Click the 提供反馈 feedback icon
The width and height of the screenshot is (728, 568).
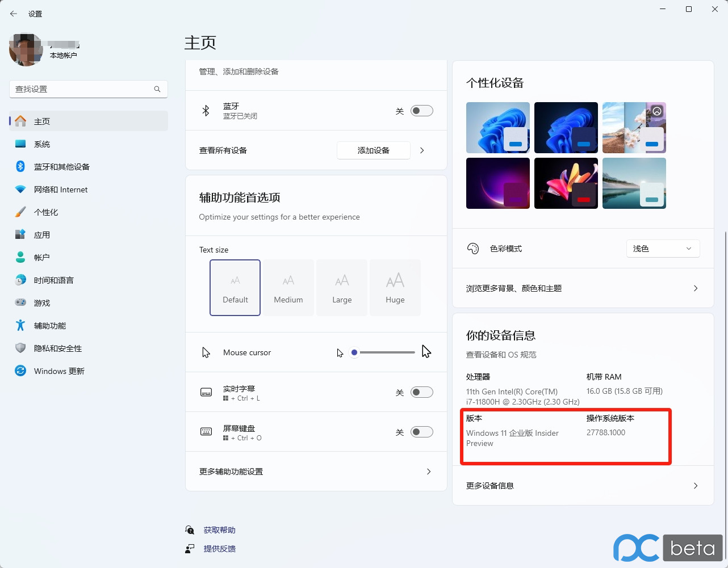pos(190,549)
